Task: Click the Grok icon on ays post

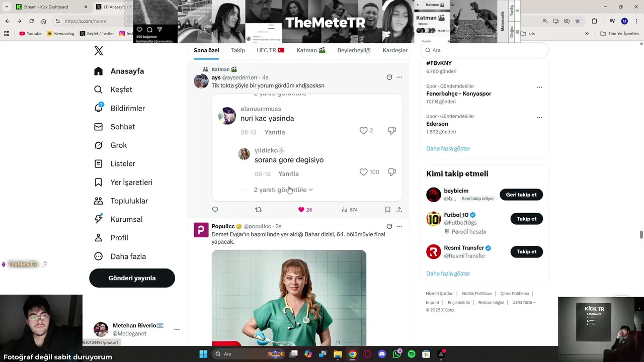Action: click(389, 77)
